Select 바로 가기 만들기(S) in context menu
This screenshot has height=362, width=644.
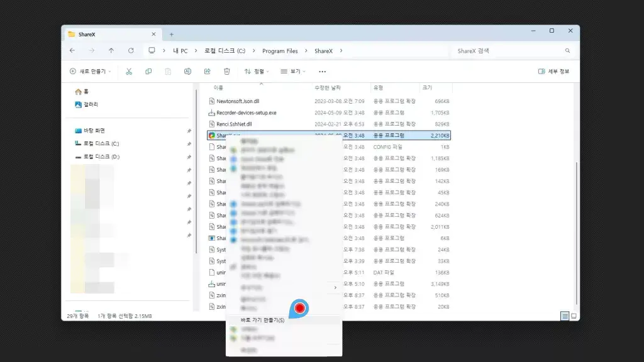coord(263,320)
